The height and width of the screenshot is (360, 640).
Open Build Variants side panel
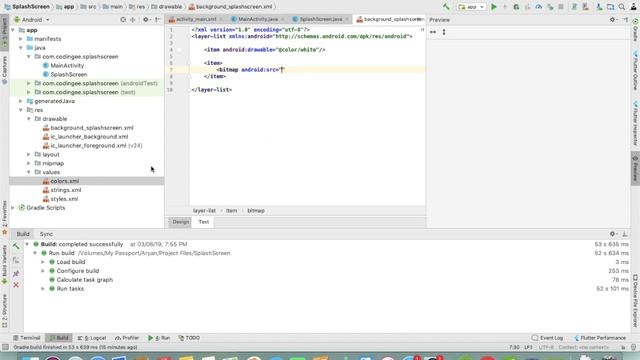point(4,264)
